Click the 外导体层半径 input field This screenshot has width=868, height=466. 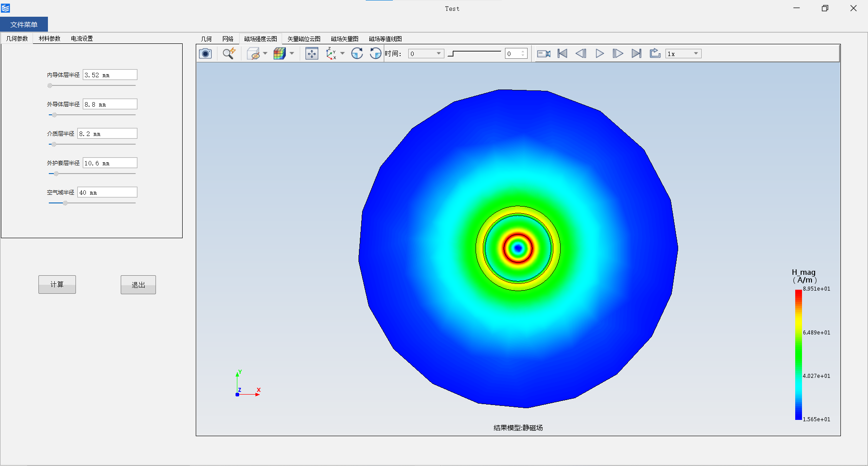(x=110, y=104)
